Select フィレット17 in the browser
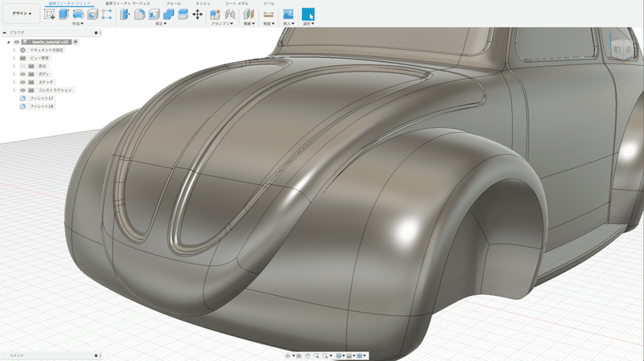Viewport: 644px width, 361px height. pos(41,98)
